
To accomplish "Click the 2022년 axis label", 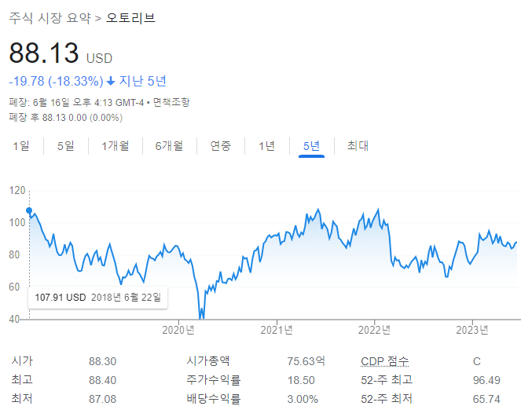I will (x=375, y=330).
